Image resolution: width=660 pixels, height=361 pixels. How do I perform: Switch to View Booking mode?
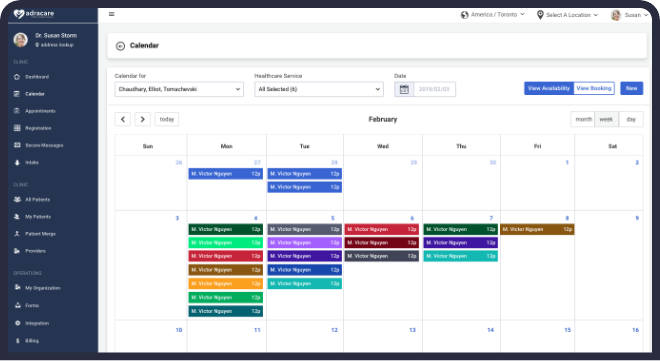(x=594, y=88)
